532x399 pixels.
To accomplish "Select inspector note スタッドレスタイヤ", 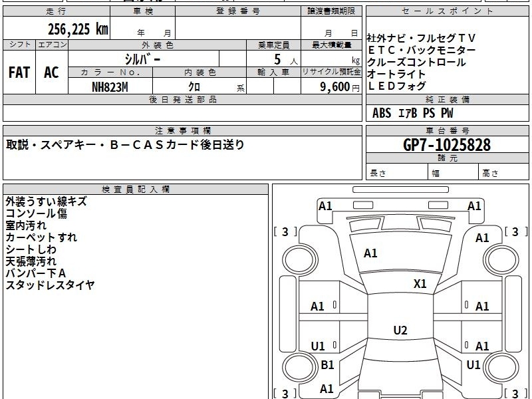I will click(50, 285).
